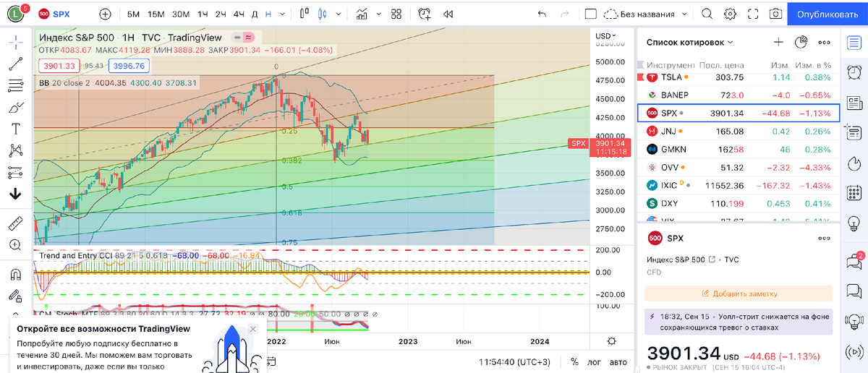Screen dimensions: 868x373
Task: Choose the candlestick chart style icon
Action: pos(321,14)
